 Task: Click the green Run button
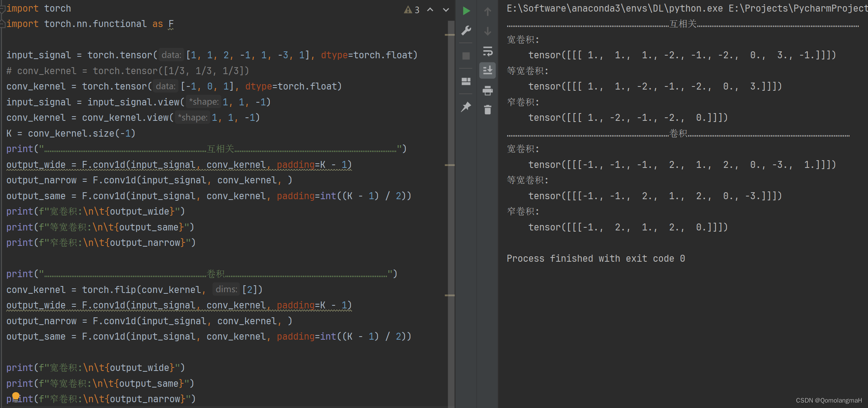point(466,11)
